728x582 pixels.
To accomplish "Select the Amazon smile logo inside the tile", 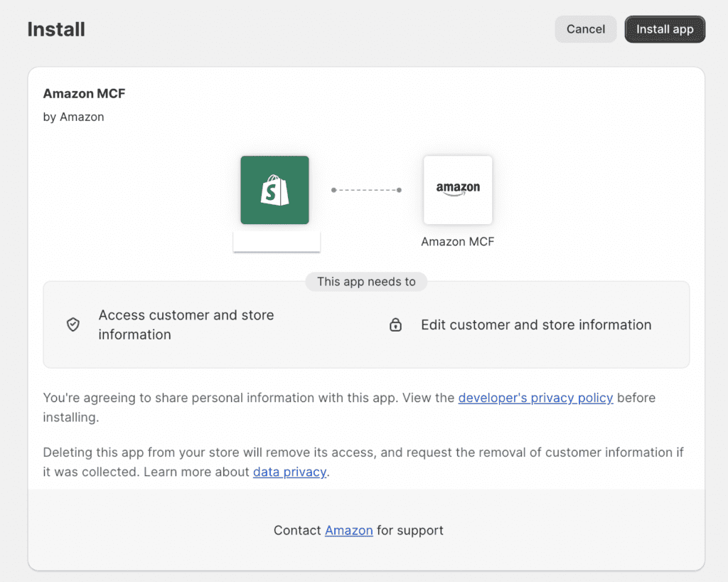I will (x=457, y=189).
